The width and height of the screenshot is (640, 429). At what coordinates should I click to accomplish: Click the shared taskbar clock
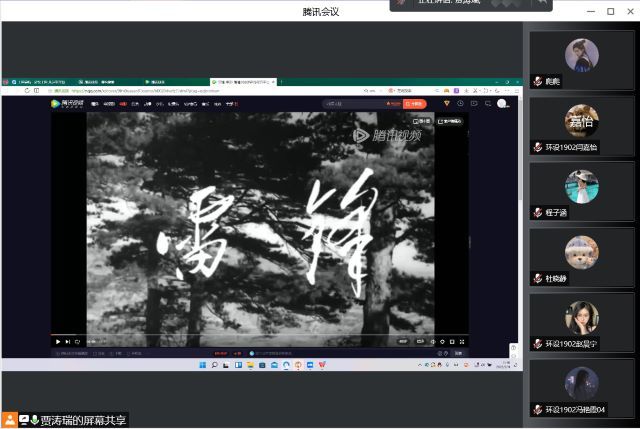[503, 365]
